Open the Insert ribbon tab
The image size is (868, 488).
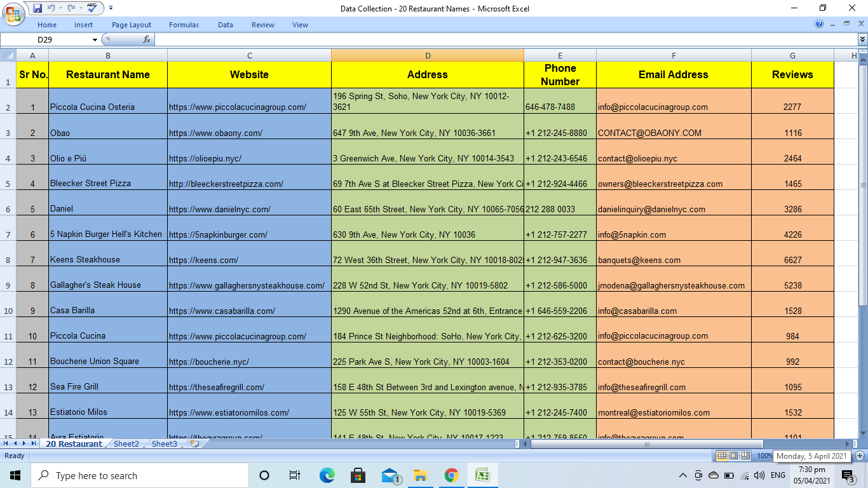click(83, 25)
